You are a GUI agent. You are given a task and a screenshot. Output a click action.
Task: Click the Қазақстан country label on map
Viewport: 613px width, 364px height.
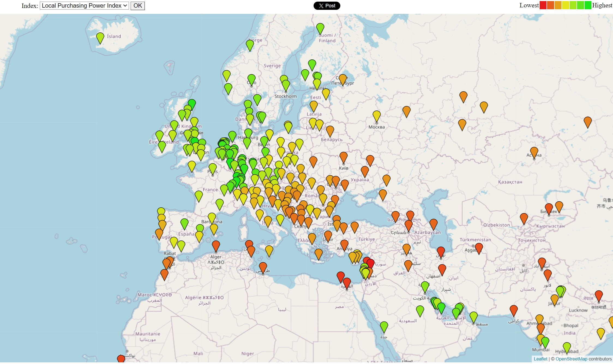(x=510, y=182)
